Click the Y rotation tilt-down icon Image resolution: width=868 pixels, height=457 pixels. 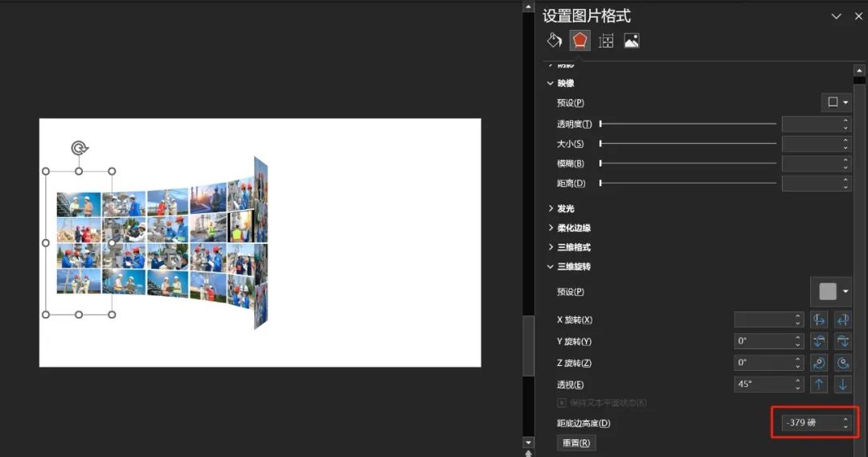coord(842,341)
